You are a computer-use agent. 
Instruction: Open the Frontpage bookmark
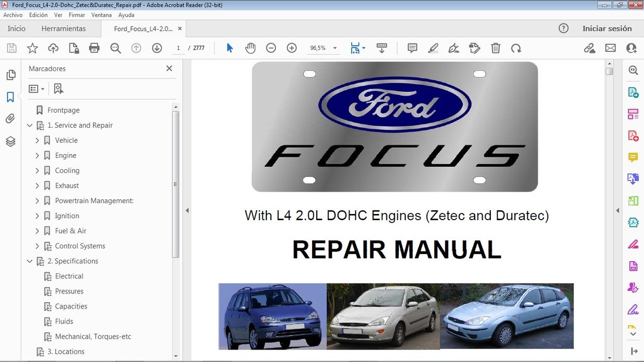tap(63, 110)
